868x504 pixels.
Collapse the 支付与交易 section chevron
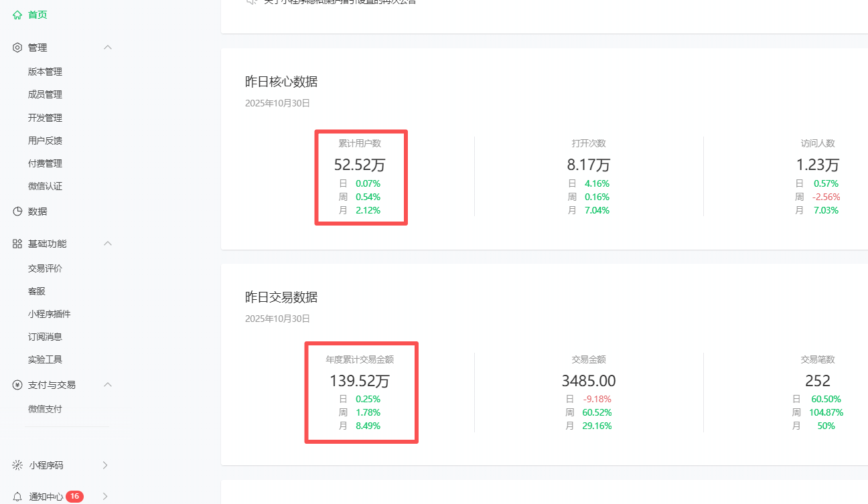pyautogui.click(x=107, y=385)
